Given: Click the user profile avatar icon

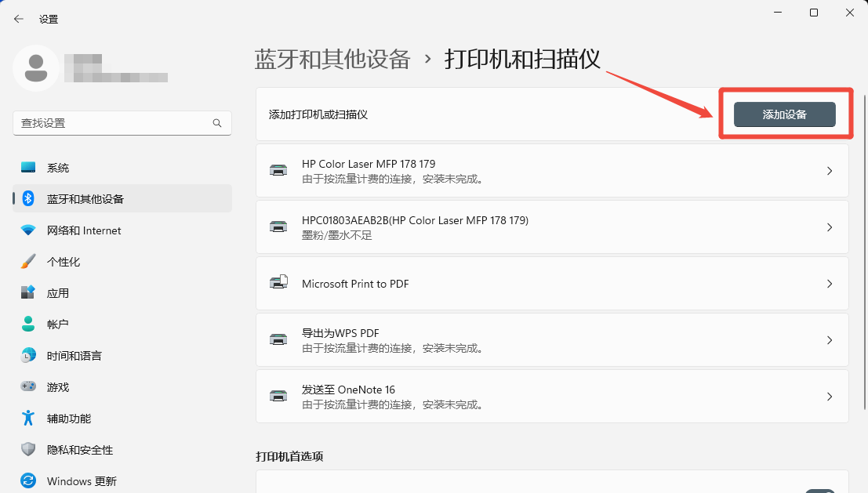Looking at the screenshot, I should tap(36, 68).
